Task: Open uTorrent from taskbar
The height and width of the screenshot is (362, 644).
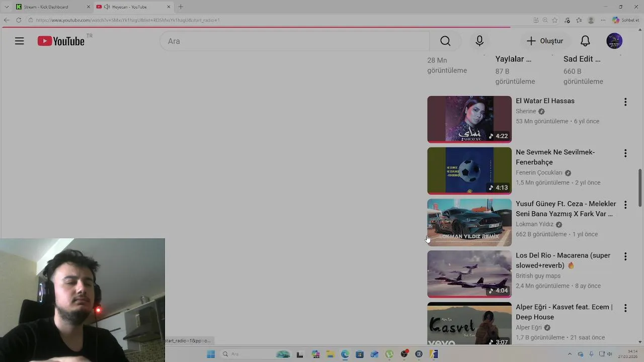Action: (389, 354)
